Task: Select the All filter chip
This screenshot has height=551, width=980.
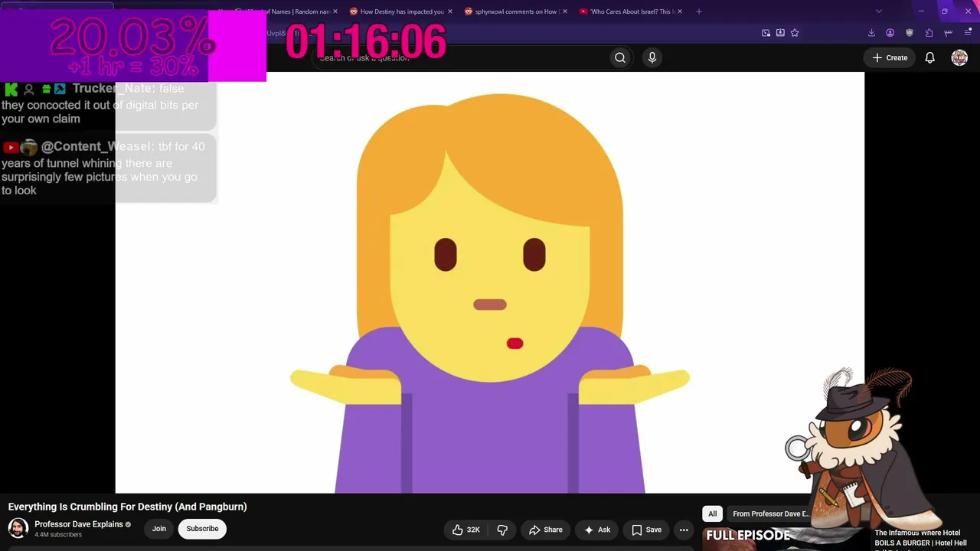Action: coord(712,514)
